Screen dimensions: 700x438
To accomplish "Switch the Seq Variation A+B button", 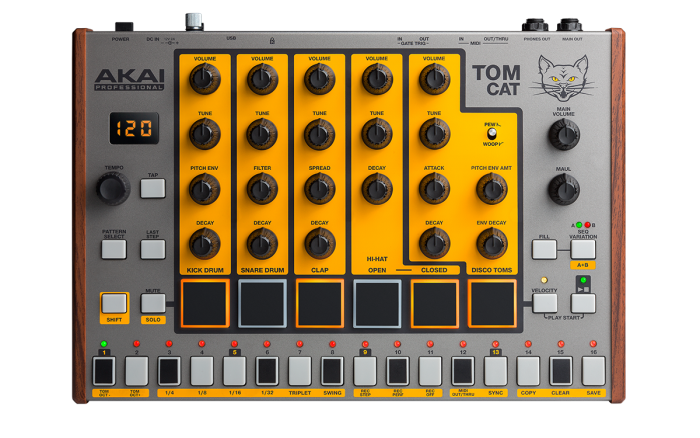I will point(583,249).
